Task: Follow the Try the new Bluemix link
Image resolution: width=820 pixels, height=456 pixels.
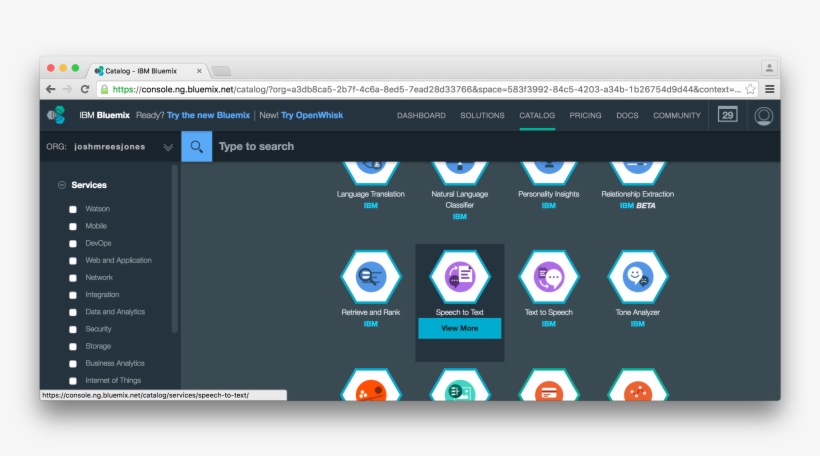Action: click(x=208, y=115)
